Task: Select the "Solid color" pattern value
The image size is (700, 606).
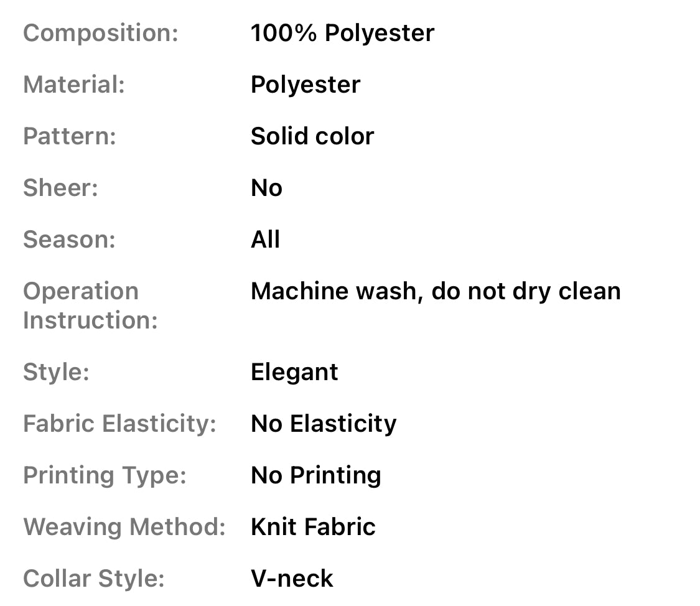Action: [x=312, y=136]
